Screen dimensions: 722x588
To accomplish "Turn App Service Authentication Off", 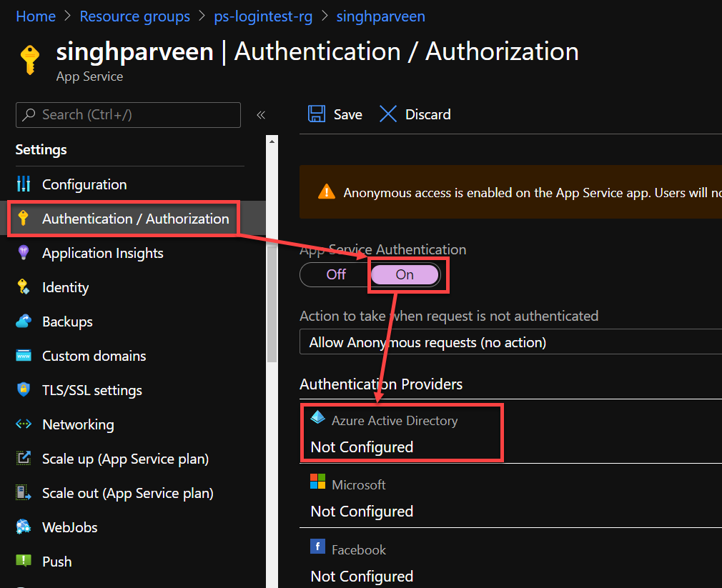I will (336, 274).
